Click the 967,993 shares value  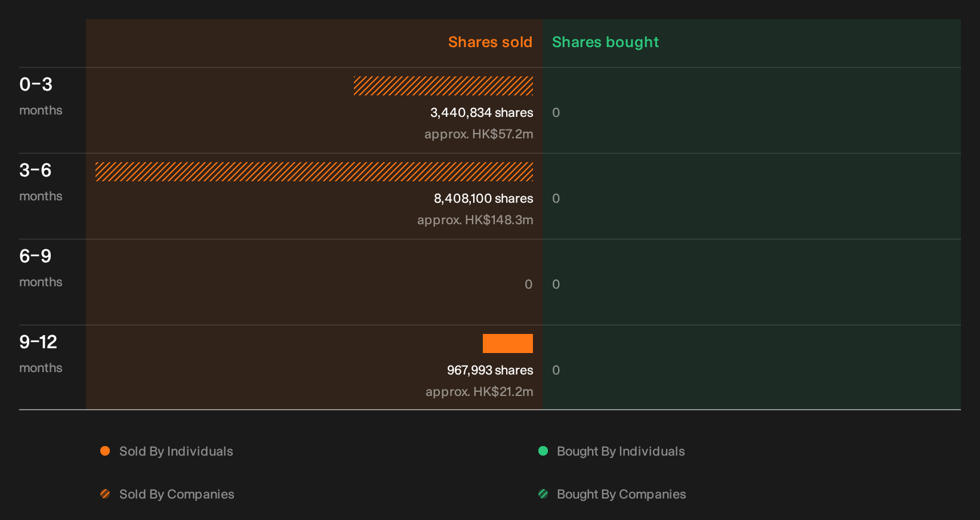[x=490, y=370]
